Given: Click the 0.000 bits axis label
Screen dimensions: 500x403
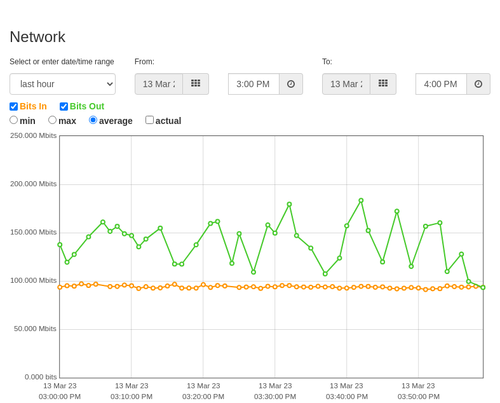Looking at the screenshot, I should coord(41,377).
